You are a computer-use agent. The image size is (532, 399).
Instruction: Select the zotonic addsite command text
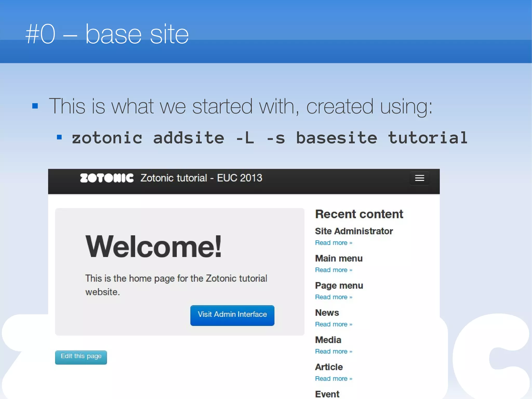coord(270,138)
